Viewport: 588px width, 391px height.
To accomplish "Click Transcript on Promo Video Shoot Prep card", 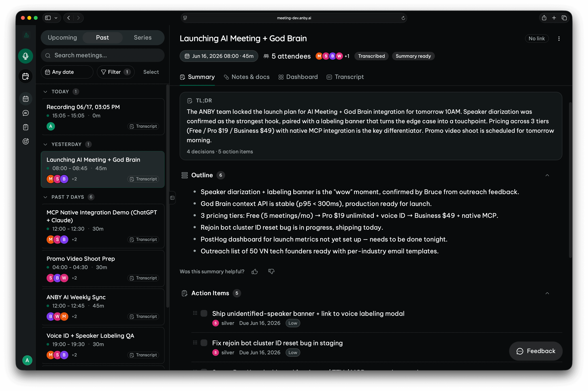I will [x=143, y=278].
